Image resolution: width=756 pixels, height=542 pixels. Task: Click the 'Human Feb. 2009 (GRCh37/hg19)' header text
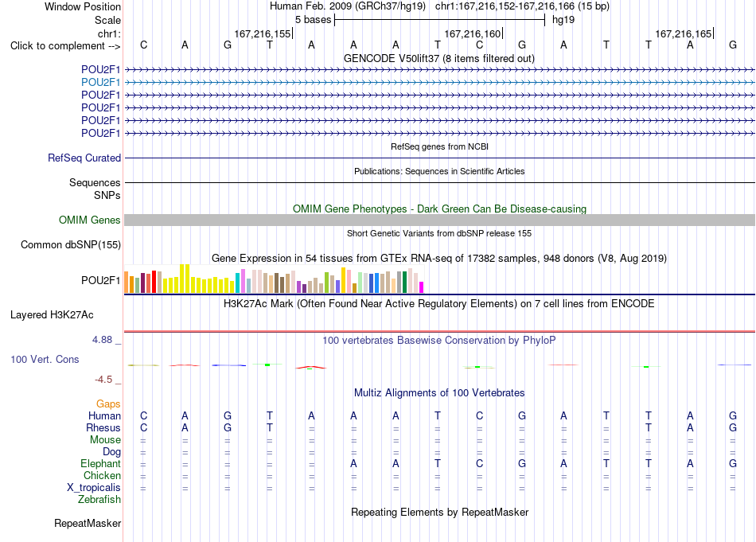347,6
